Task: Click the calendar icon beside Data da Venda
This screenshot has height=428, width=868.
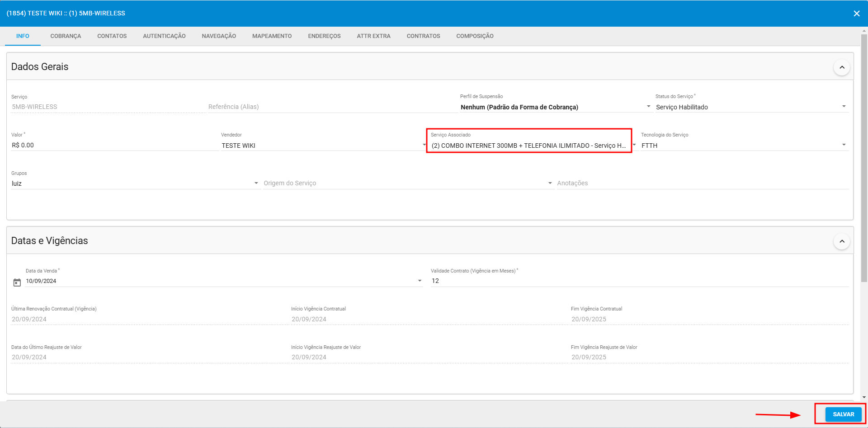Action: coord(17,282)
